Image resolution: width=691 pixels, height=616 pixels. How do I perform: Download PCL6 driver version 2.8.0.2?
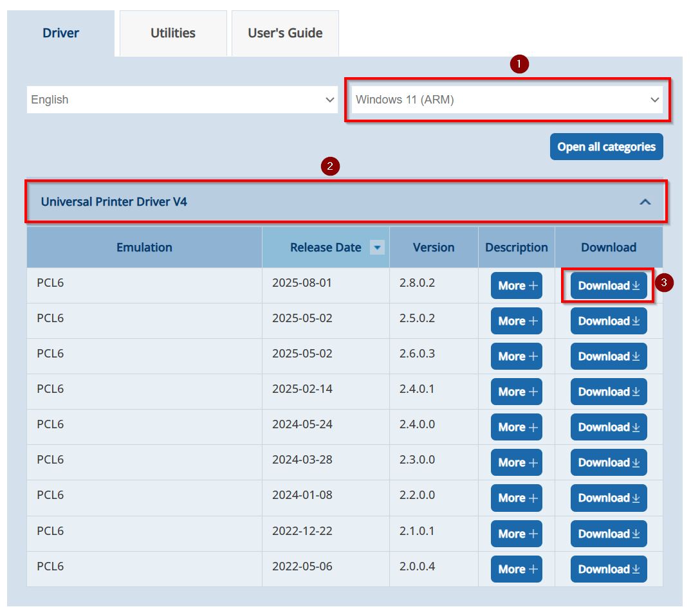pyautogui.click(x=609, y=285)
